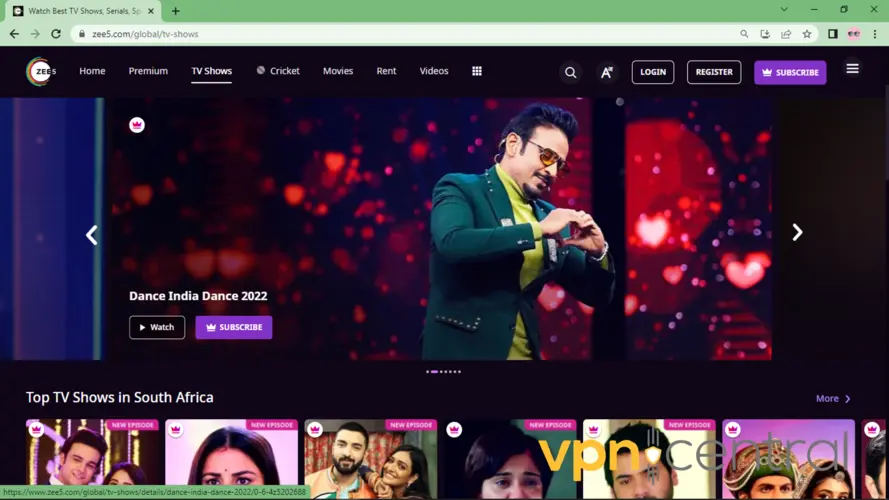
Task: Bookmark this page with star icon
Action: 807,34
